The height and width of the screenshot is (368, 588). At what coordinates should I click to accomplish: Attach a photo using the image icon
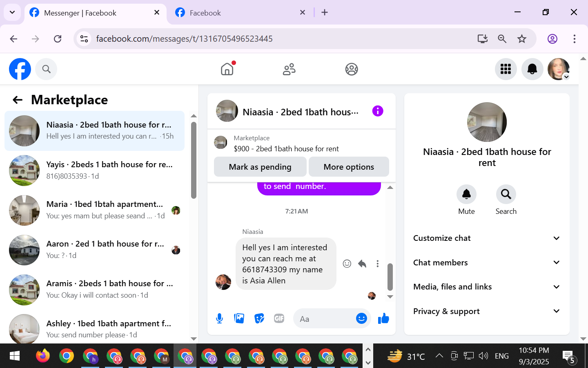coord(239,319)
